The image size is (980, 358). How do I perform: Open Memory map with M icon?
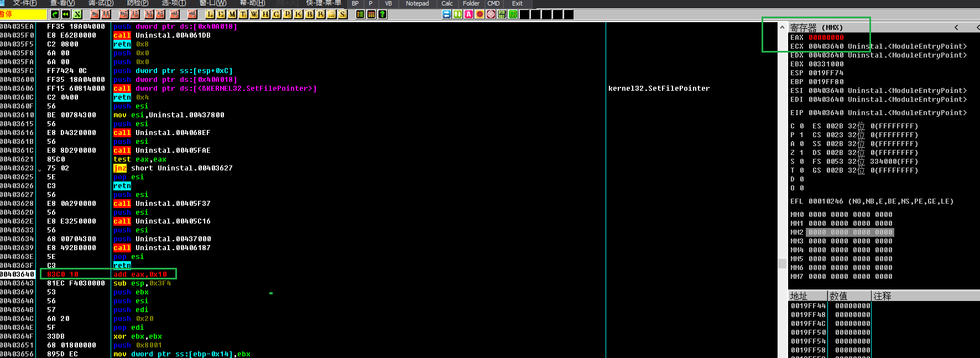pyautogui.click(x=232, y=14)
